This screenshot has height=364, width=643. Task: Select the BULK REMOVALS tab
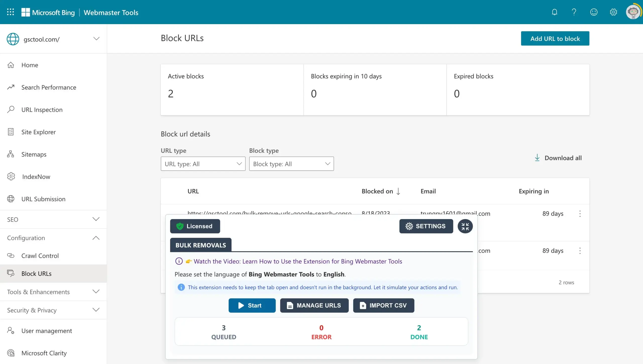pos(200,245)
